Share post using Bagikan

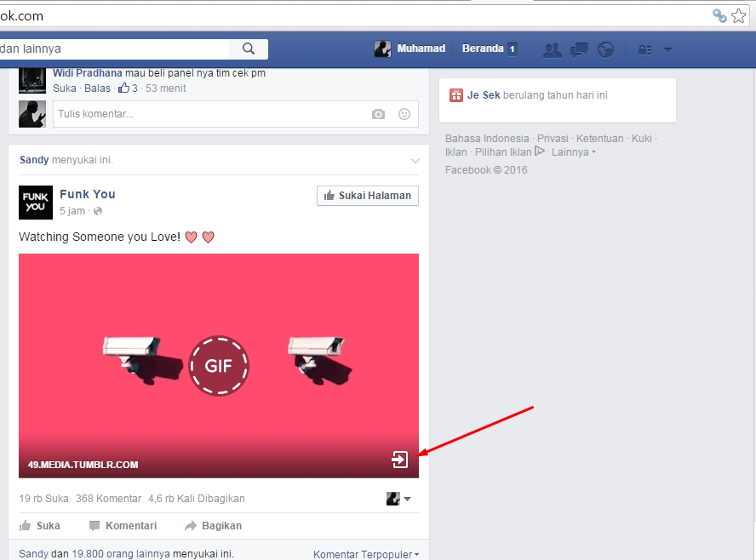point(213,526)
